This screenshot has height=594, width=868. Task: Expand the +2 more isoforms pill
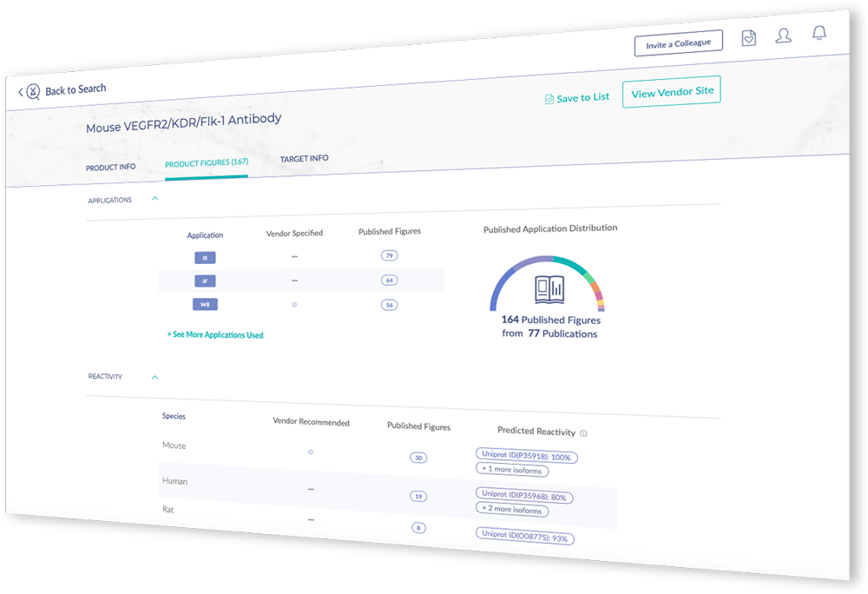tap(512, 510)
